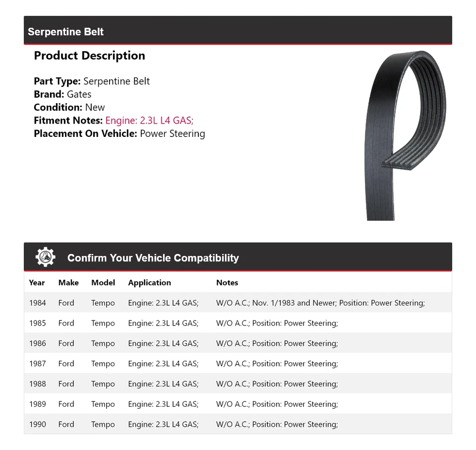Click the Make column header
Image resolution: width=476 pixels, height=450 pixels.
point(68,282)
